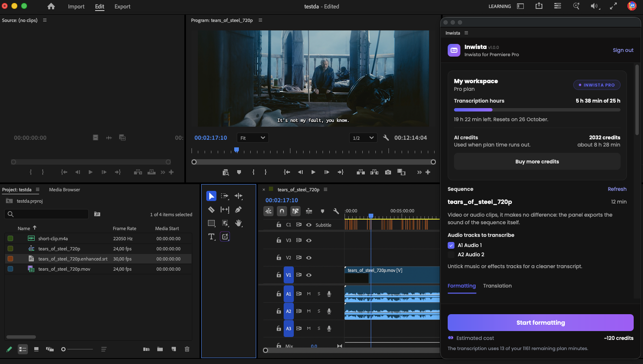Click the Export Frame camera icon

[388, 172]
